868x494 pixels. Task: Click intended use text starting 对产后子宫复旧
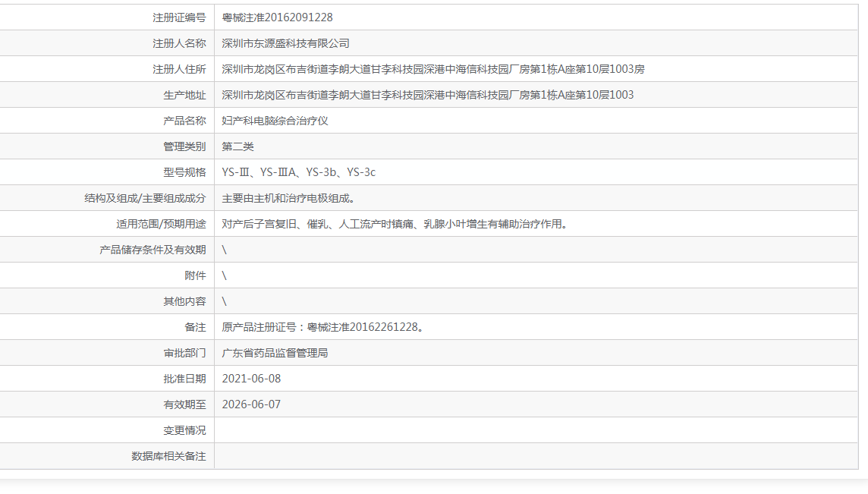[395, 225]
